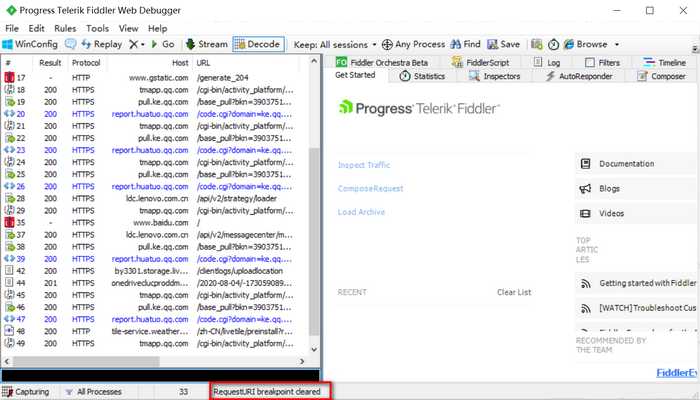
Task: Open Getting started with Fiddler article
Action: (x=638, y=283)
